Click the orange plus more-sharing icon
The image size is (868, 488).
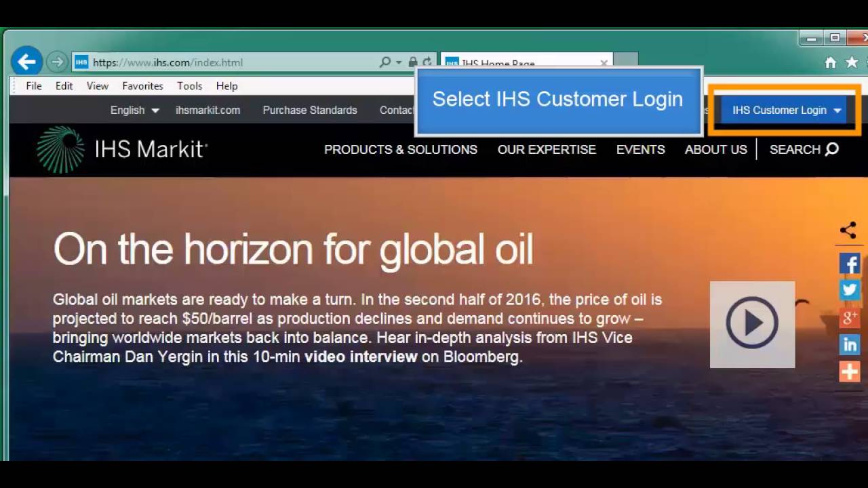pyautogui.click(x=850, y=371)
